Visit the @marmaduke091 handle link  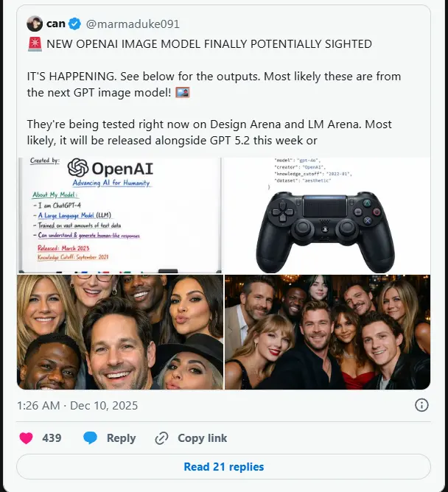(133, 24)
